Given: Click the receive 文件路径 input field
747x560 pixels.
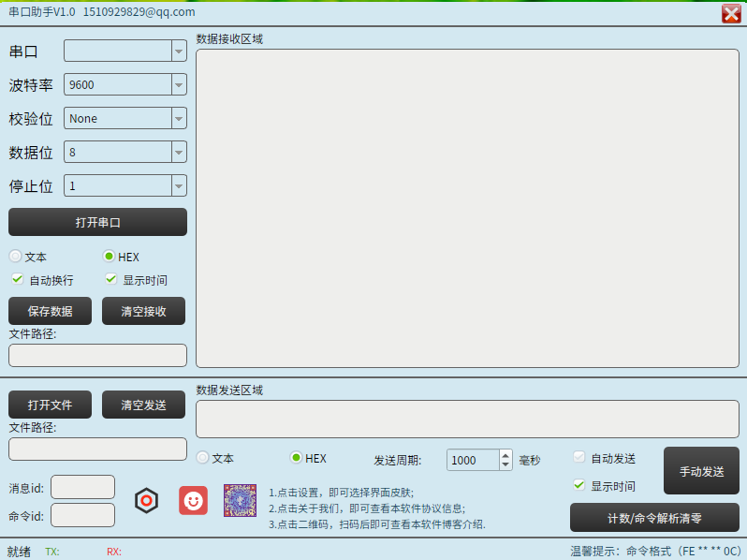Looking at the screenshot, I should pyautogui.click(x=97, y=356).
